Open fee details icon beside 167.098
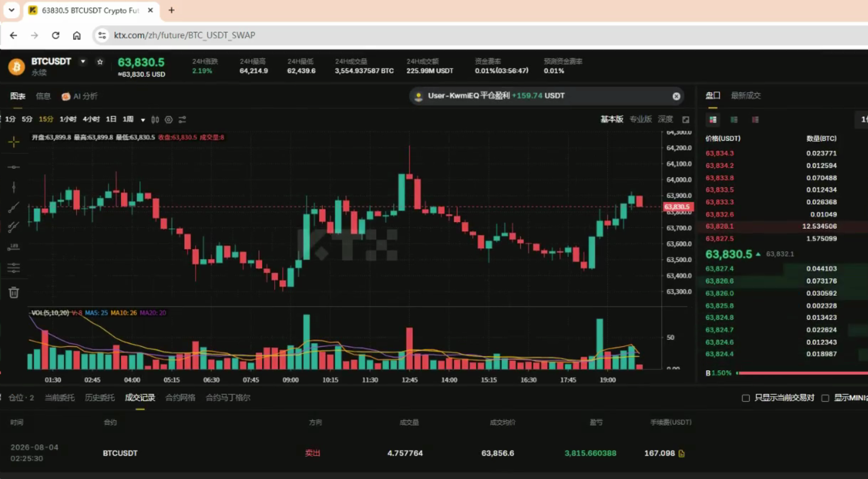 (681, 453)
